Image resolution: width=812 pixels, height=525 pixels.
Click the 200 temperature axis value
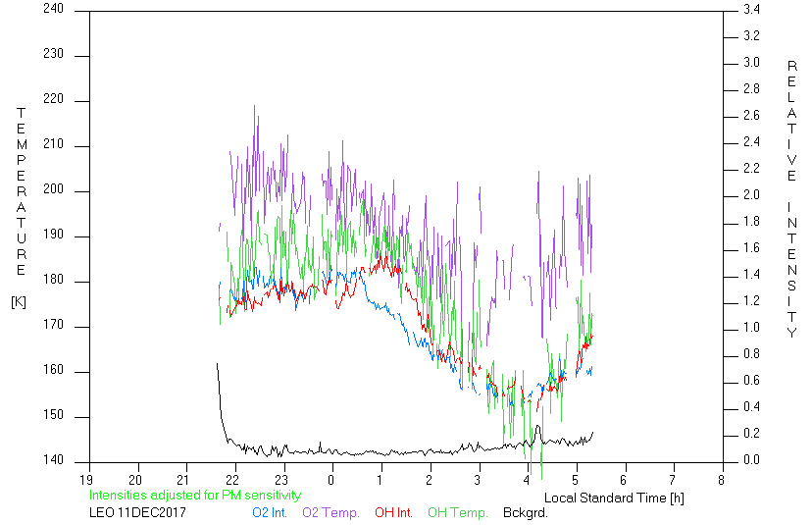click(53, 189)
